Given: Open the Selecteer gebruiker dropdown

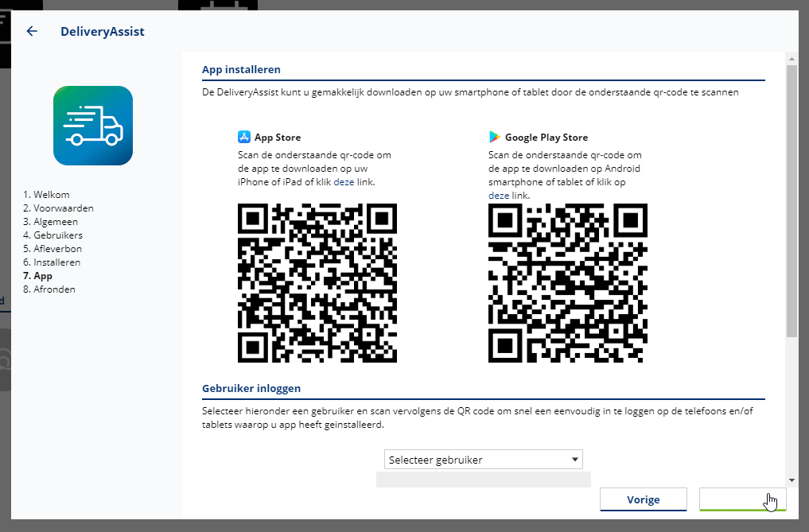Looking at the screenshot, I should 484,460.
